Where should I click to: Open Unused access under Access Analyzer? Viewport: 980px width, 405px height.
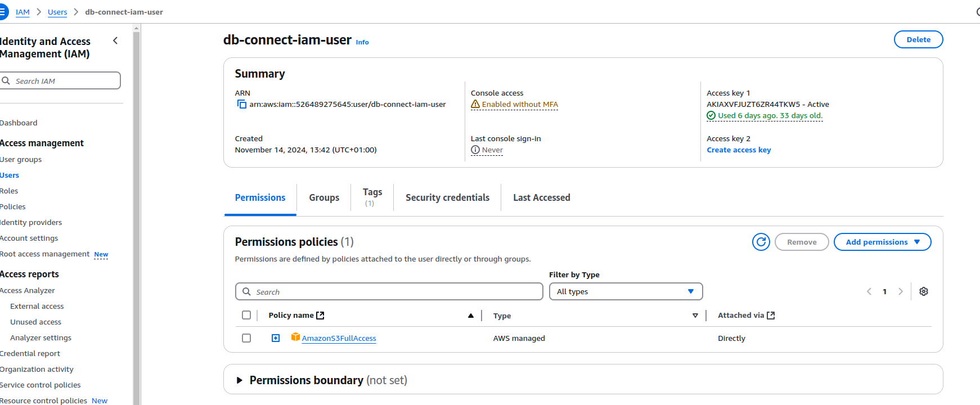(x=35, y=322)
